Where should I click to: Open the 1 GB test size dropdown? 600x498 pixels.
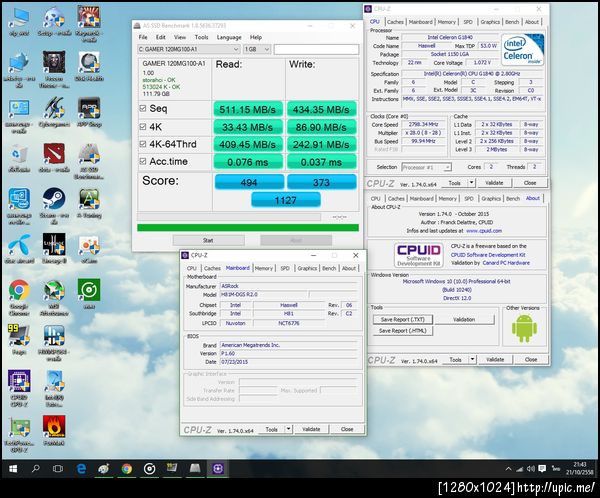pyautogui.click(x=257, y=49)
